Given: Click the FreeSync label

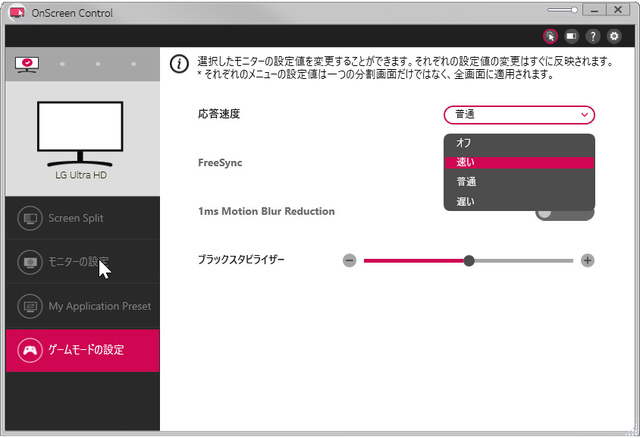Looking at the screenshot, I should (x=220, y=163).
